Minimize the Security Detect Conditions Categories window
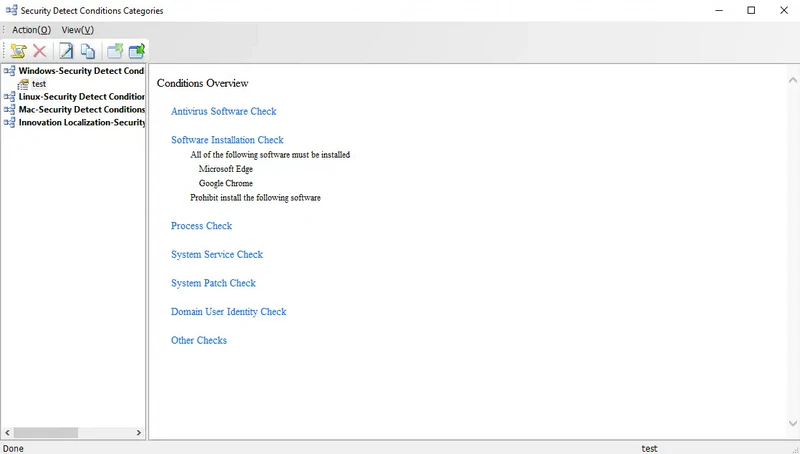The image size is (800, 454). [x=719, y=10]
